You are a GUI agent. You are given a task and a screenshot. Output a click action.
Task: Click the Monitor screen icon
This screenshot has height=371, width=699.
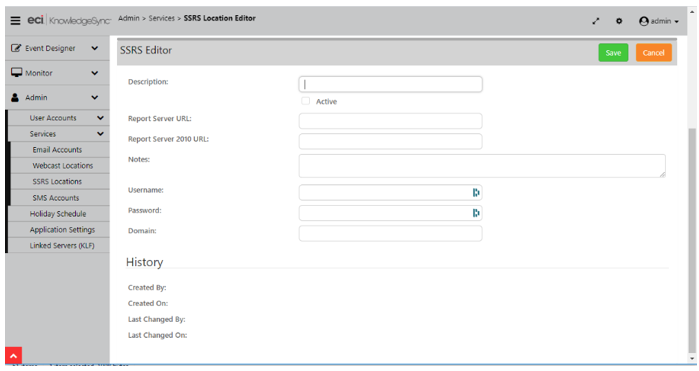coord(16,72)
